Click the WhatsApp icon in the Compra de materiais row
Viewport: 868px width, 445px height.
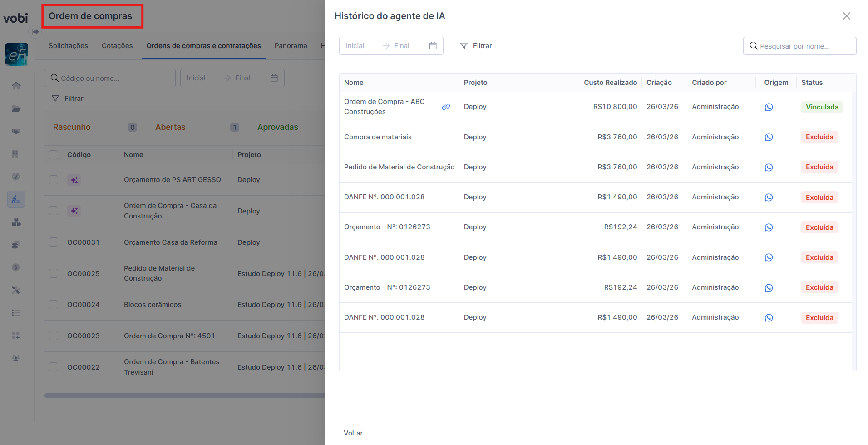(x=769, y=137)
